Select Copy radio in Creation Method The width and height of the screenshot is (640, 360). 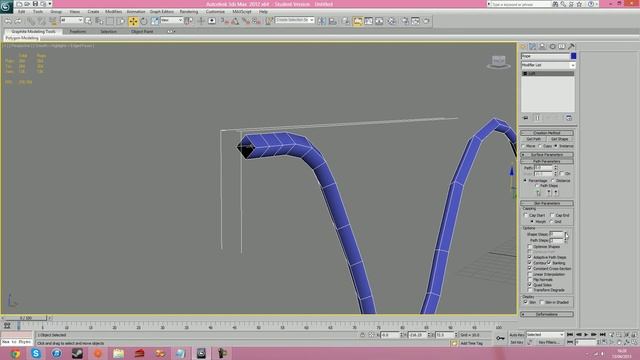click(540, 146)
